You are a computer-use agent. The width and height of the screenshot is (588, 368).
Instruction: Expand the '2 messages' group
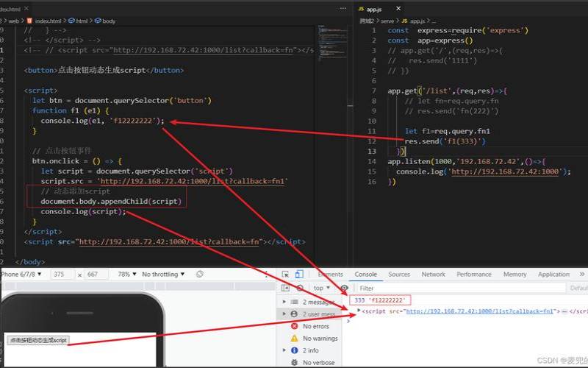coord(284,302)
